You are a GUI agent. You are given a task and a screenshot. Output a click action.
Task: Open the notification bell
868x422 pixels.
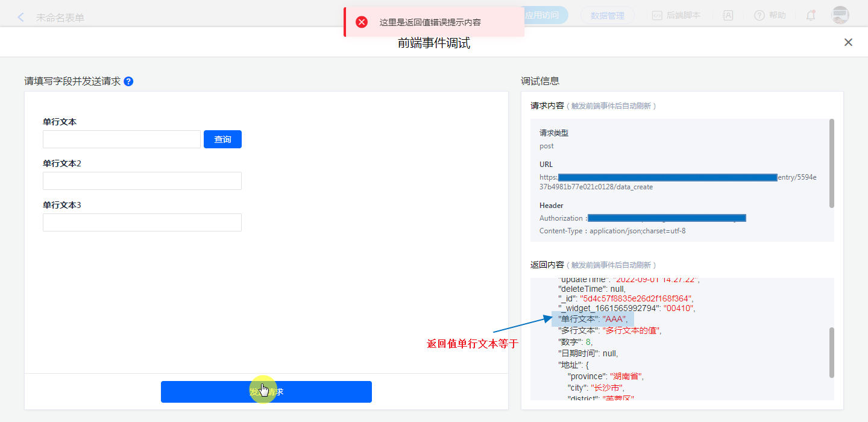[x=811, y=16]
